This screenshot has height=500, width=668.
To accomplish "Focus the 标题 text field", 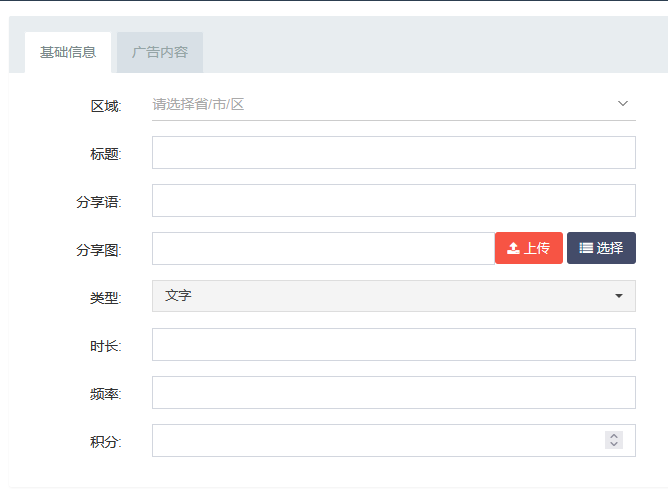I will [393, 153].
